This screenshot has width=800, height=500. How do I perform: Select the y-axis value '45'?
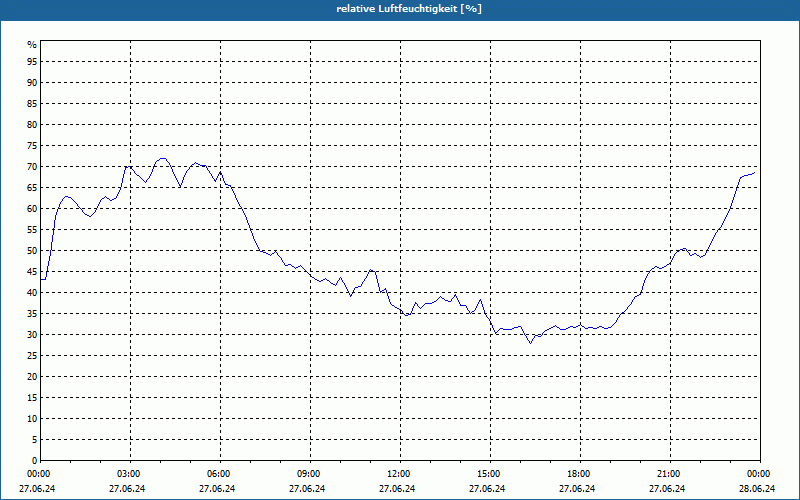32,272
